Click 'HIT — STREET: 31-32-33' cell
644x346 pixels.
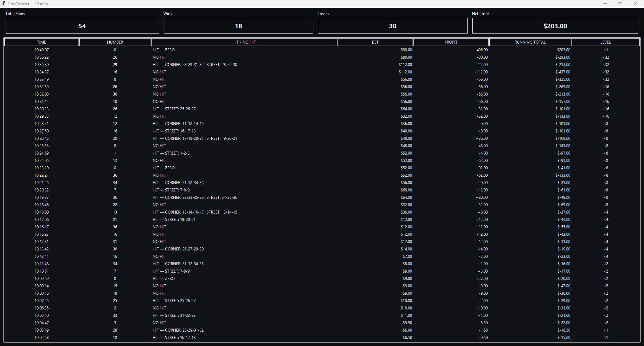pos(174,315)
